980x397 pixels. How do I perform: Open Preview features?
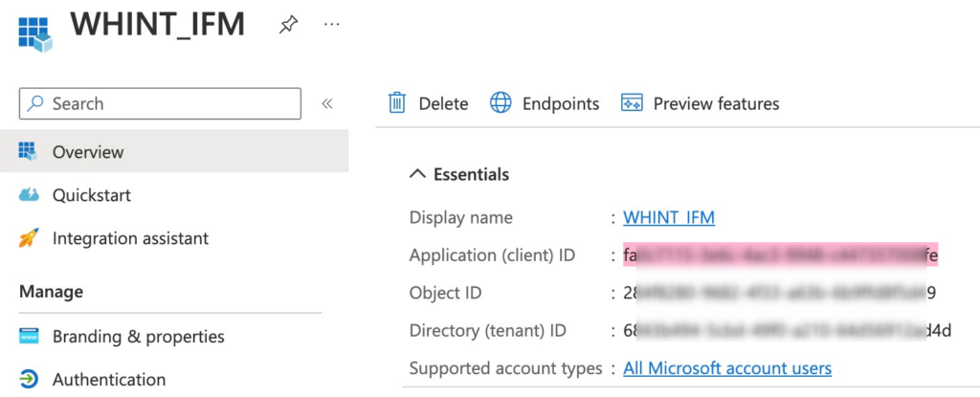click(700, 103)
